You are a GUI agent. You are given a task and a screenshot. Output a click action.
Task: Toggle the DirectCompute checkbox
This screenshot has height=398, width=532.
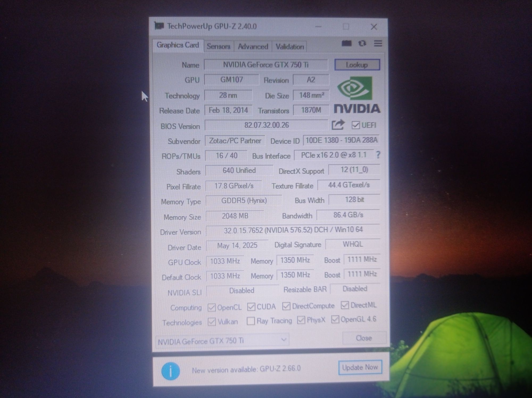[x=286, y=306]
